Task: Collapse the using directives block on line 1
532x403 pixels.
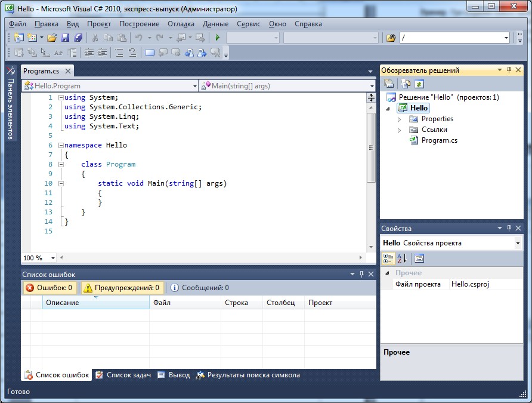Action: pyautogui.click(x=61, y=97)
